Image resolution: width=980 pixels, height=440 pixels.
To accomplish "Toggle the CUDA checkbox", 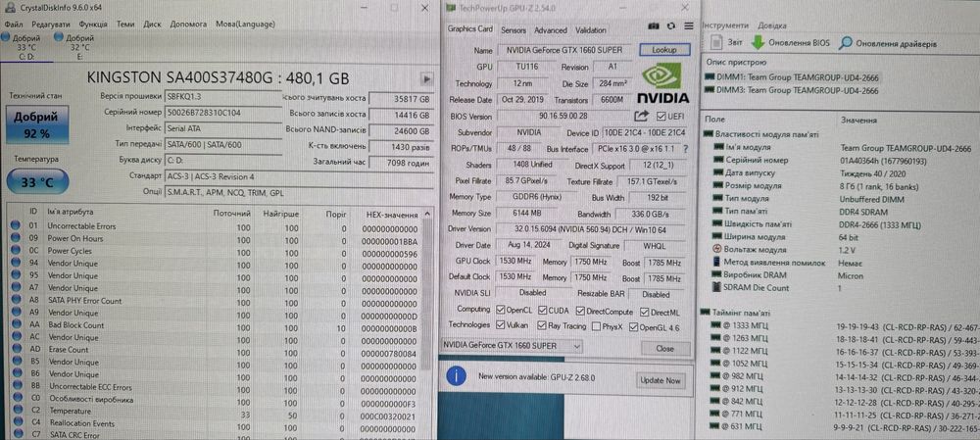I will (x=543, y=311).
